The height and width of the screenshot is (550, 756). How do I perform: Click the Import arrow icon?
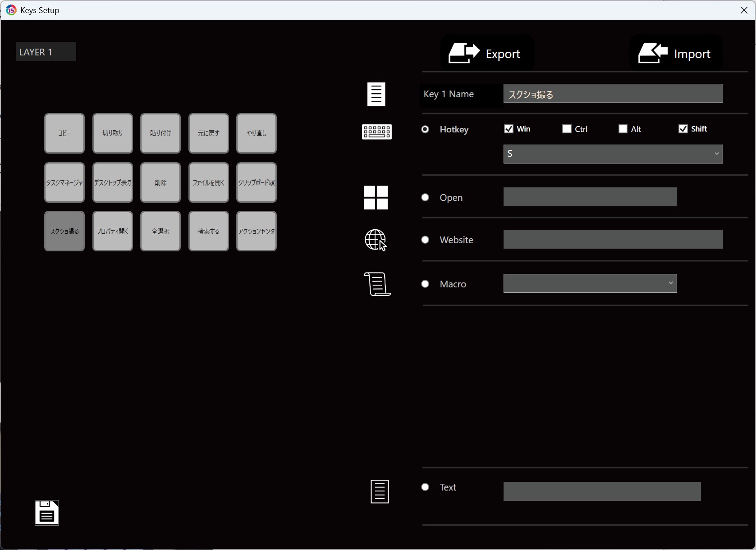pyautogui.click(x=652, y=54)
